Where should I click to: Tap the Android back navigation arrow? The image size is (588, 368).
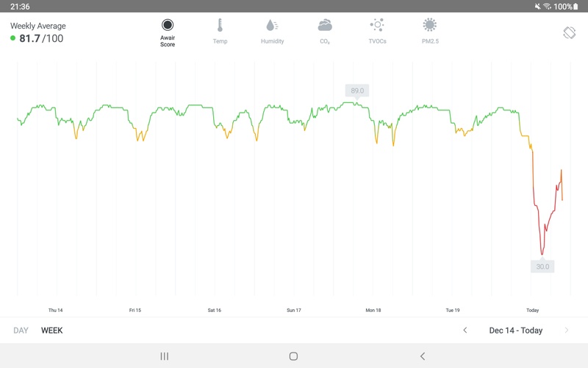point(423,356)
